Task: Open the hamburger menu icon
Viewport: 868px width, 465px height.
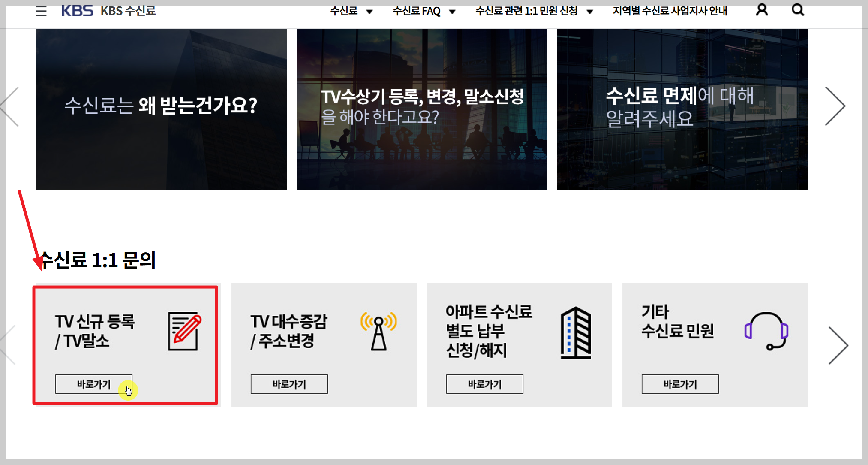Action: point(41,11)
